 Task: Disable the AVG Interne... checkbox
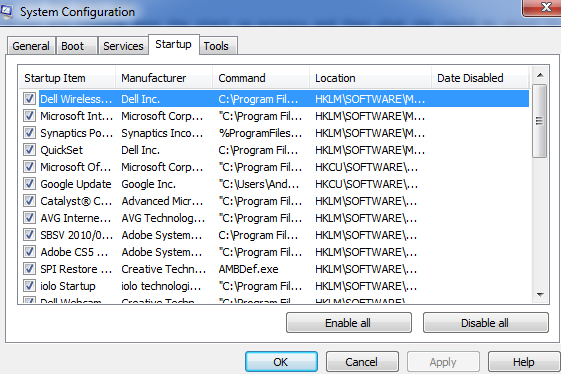click(x=29, y=218)
